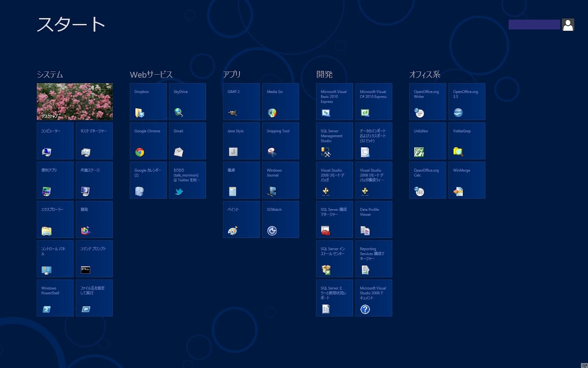Image resolution: width=588 pixels, height=368 pixels.
Task: Launch コマンド プロンプト tile
Action: coord(94,259)
